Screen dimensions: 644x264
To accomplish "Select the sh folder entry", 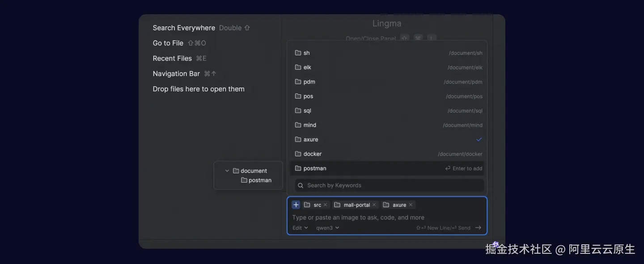I will click(388, 53).
